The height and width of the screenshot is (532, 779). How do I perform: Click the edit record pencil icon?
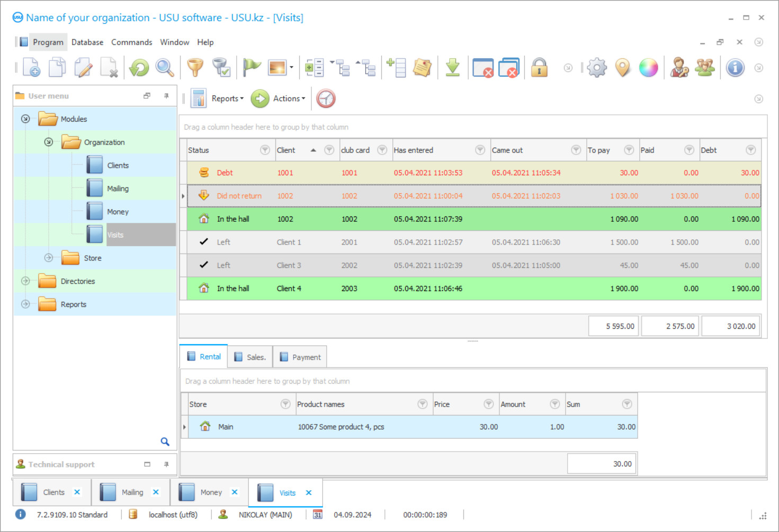[x=83, y=67]
